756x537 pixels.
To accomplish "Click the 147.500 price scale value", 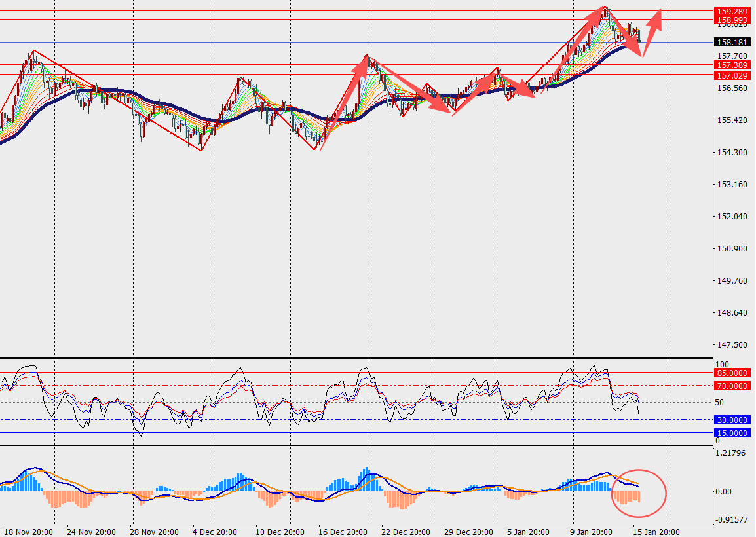I will pyautogui.click(x=732, y=345).
